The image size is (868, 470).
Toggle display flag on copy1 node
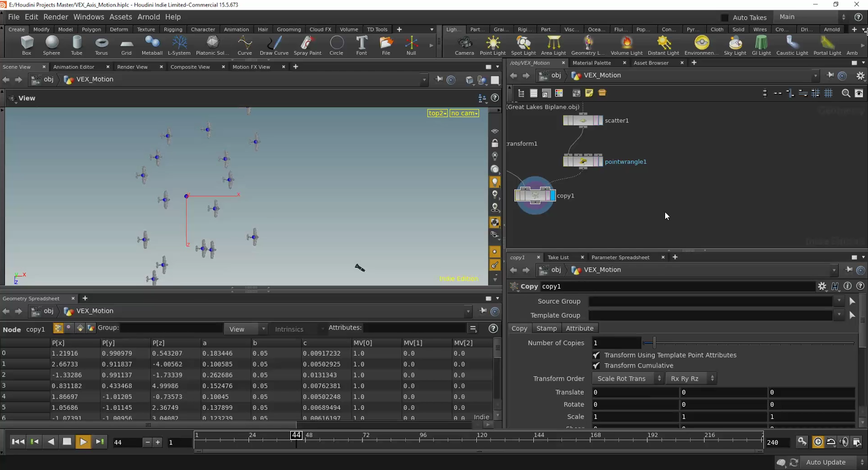(x=553, y=195)
